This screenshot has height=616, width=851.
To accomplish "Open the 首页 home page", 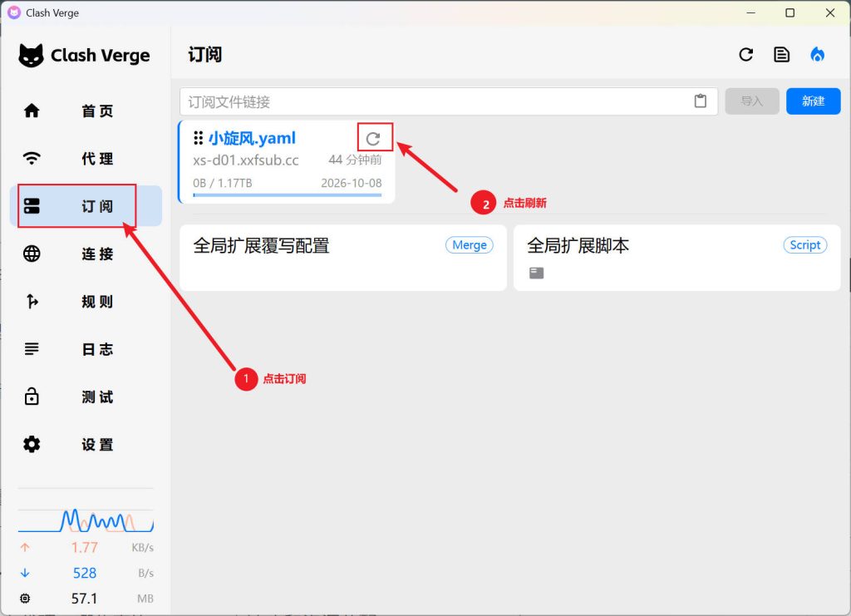I will 86,111.
